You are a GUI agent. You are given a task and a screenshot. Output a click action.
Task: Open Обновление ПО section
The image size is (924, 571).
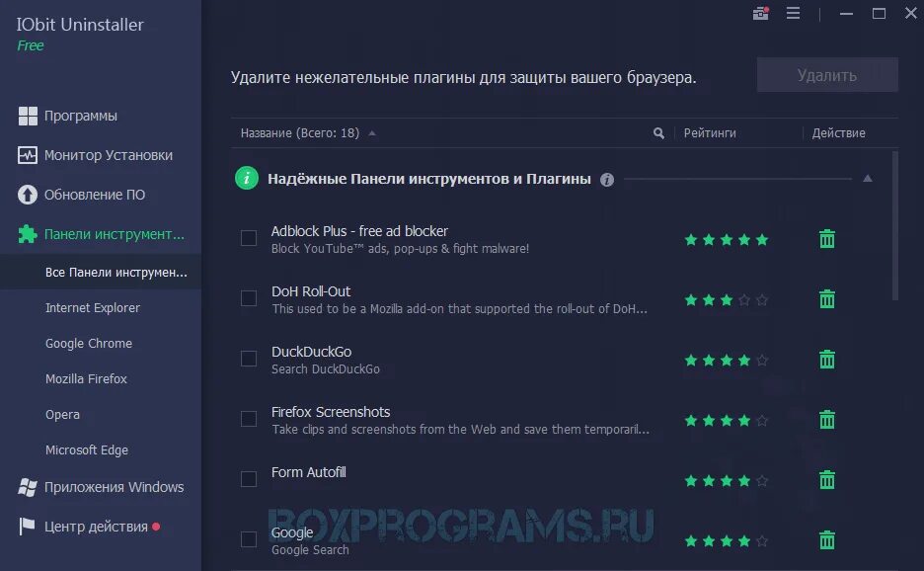(95, 195)
